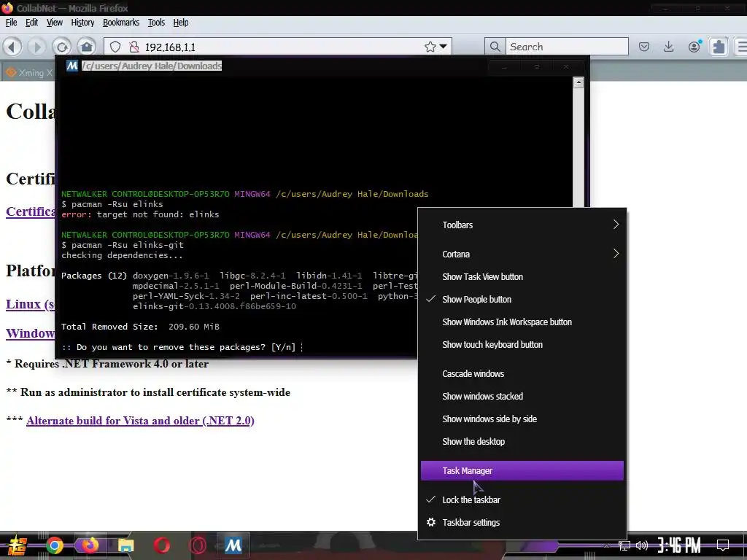Open tracking protection shield icon

tap(115, 47)
